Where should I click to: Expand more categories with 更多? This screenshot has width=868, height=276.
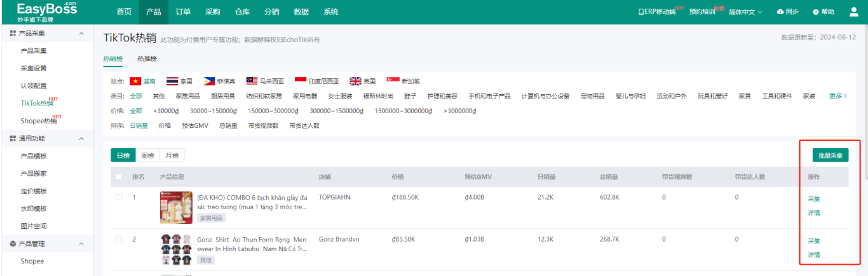point(838,96)
